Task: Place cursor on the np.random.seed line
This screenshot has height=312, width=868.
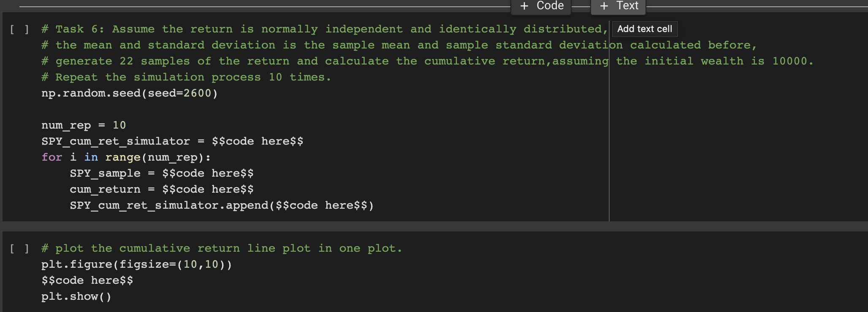Action: [129, 93]
